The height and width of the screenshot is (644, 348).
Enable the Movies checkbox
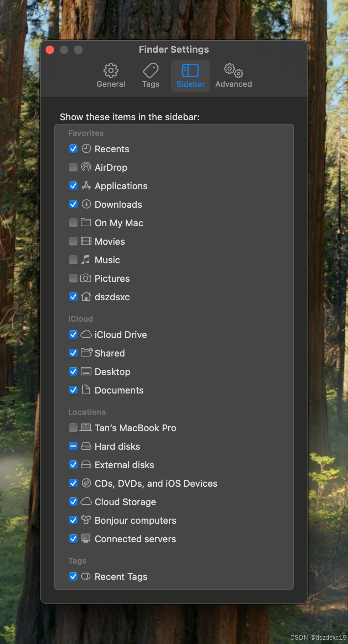tap(73, 241)
